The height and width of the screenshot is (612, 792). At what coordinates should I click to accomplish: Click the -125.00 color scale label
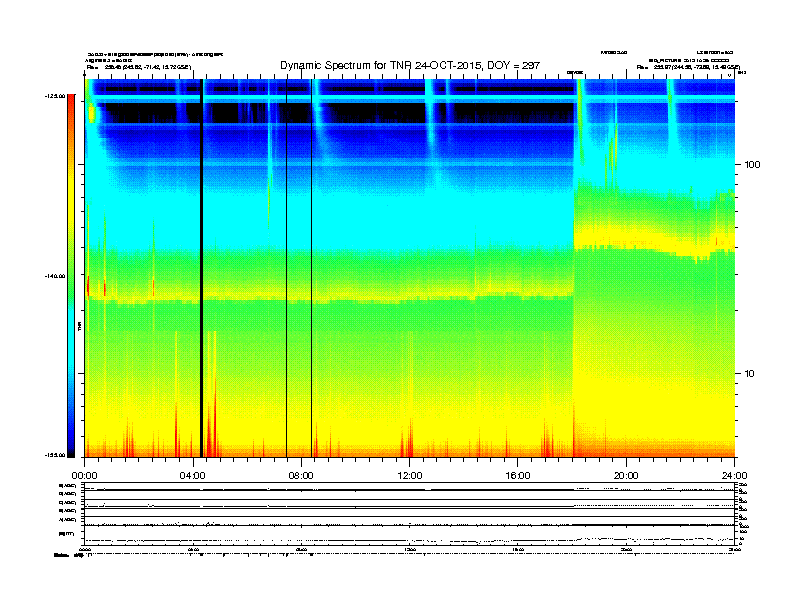click(55, 95)
